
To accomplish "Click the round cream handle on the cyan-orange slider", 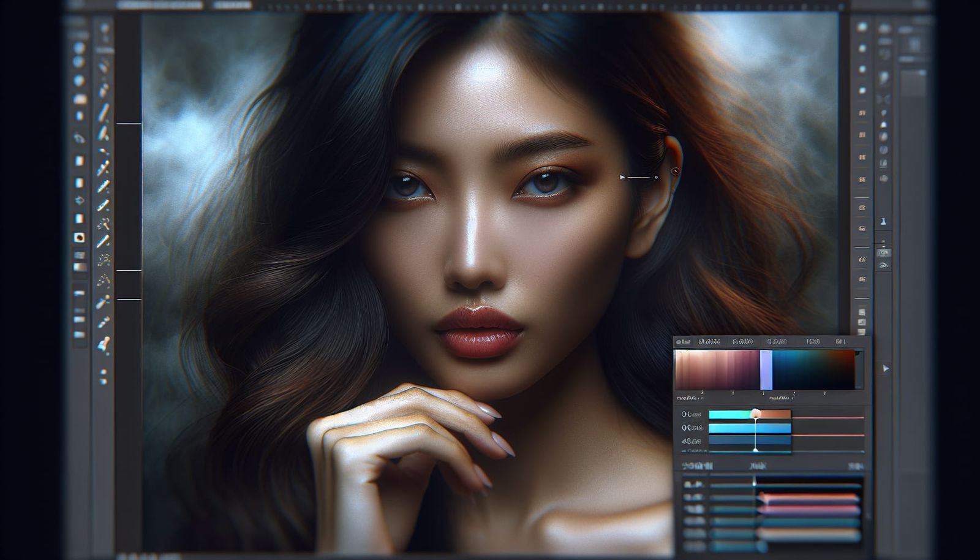I will coord(755,413).
